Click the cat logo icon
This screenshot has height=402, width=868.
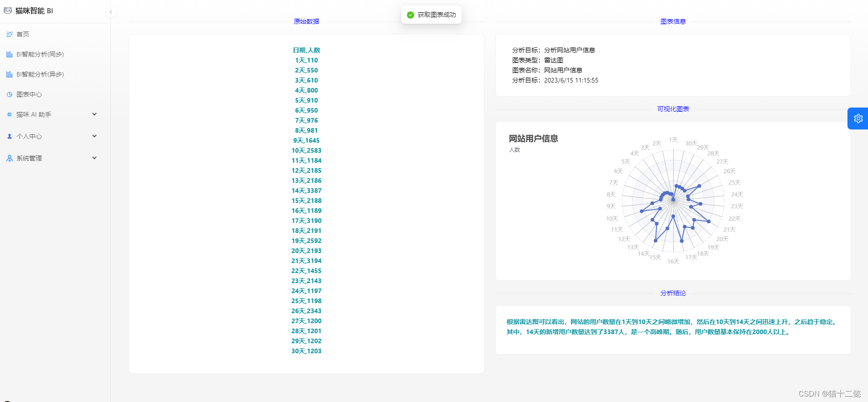click(x=8, y=10)
